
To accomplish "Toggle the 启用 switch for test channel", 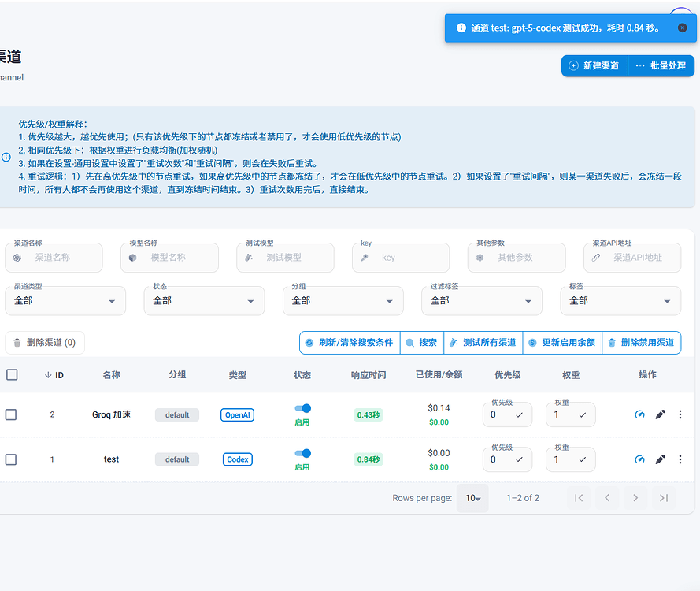I will coord(302,453).
